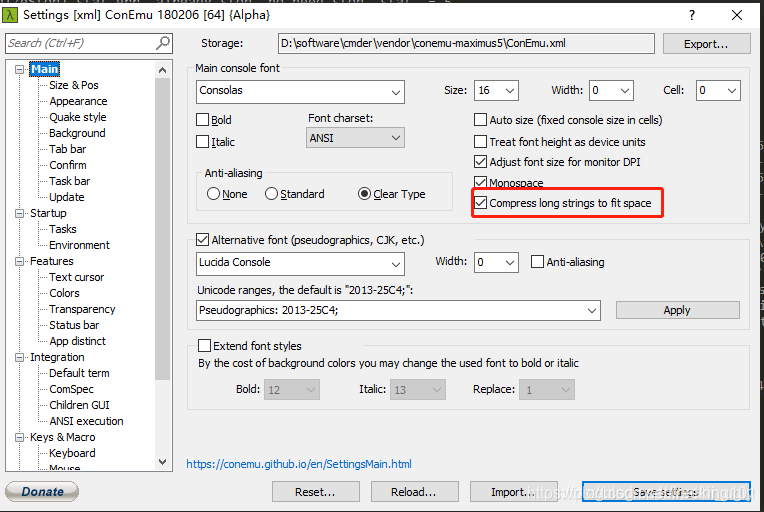
Task: Click the Storage path field
Action: click(466, 43)
